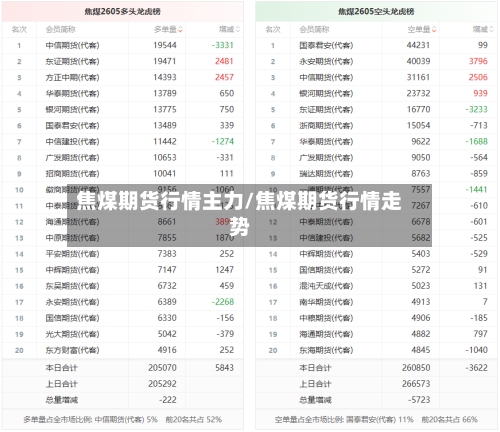This screenshot has height=432, width=500.
Task: Select the 焦煤2605空头龙虎榜 title
Action: pos(376,12)
